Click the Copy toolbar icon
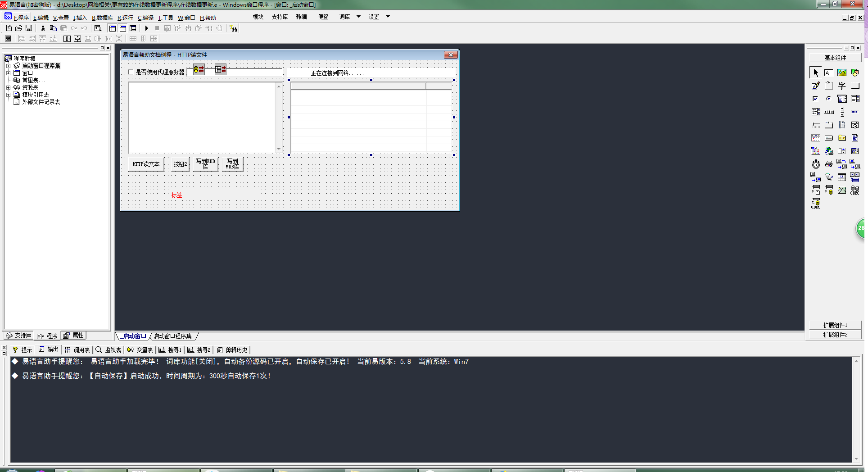The height and width of the screenshot is (472, 868). [53, 28]
